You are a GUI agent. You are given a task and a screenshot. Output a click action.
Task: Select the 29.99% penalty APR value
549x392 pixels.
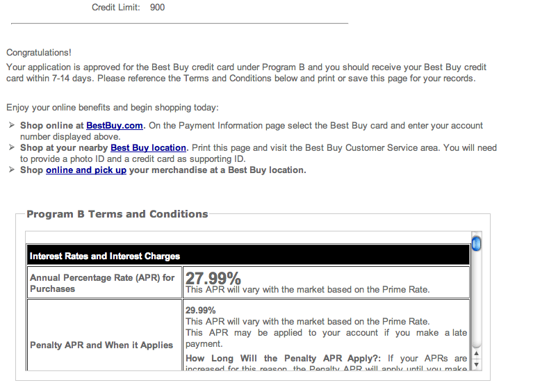coord(201,311)
